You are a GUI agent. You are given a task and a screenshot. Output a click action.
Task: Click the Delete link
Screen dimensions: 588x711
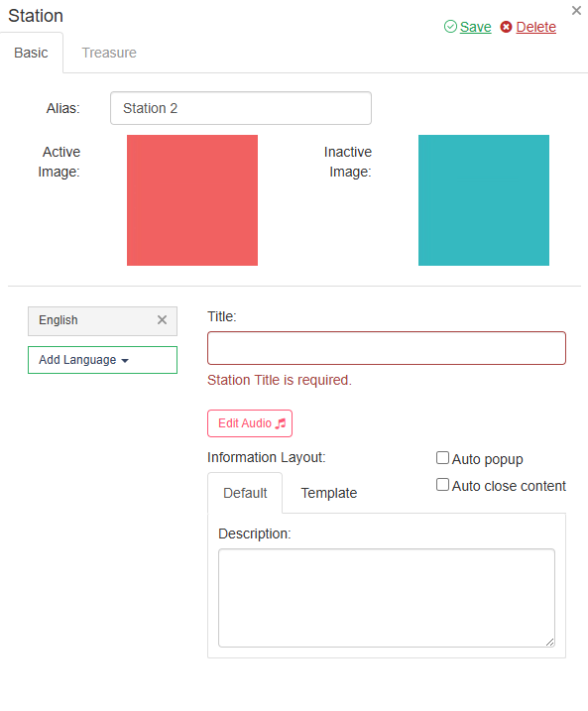[x=535, y=27]
